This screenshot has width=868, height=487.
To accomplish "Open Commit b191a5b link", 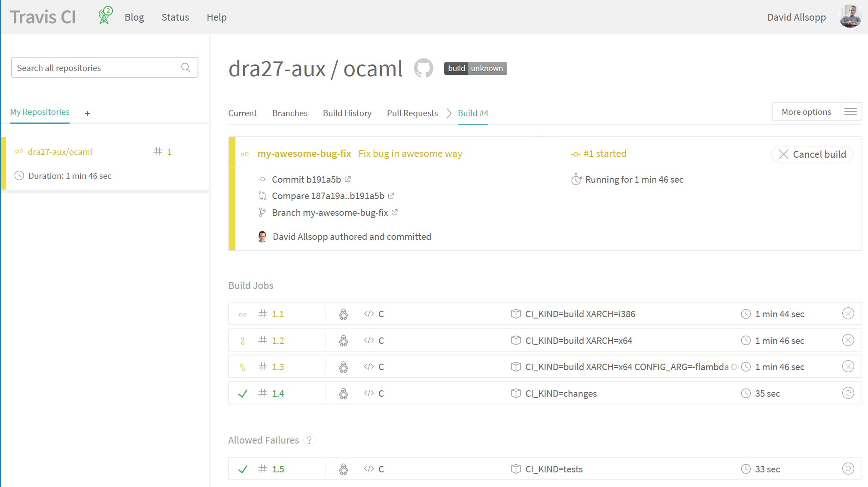I will coord(306,179).
